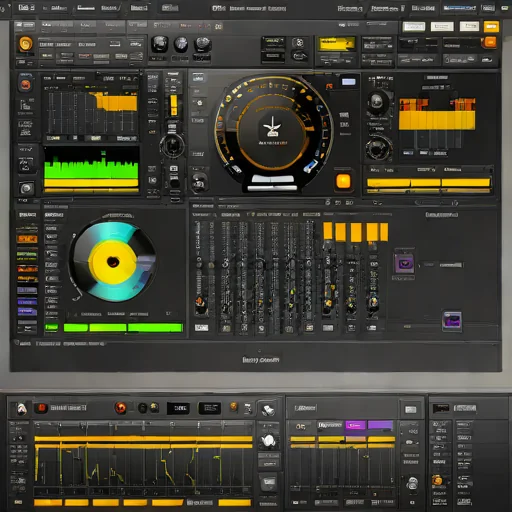This screenshot has height=512, width=512.
Task: Click the rounded orange button below the white buttons
Action: click(x=489, y=42)
